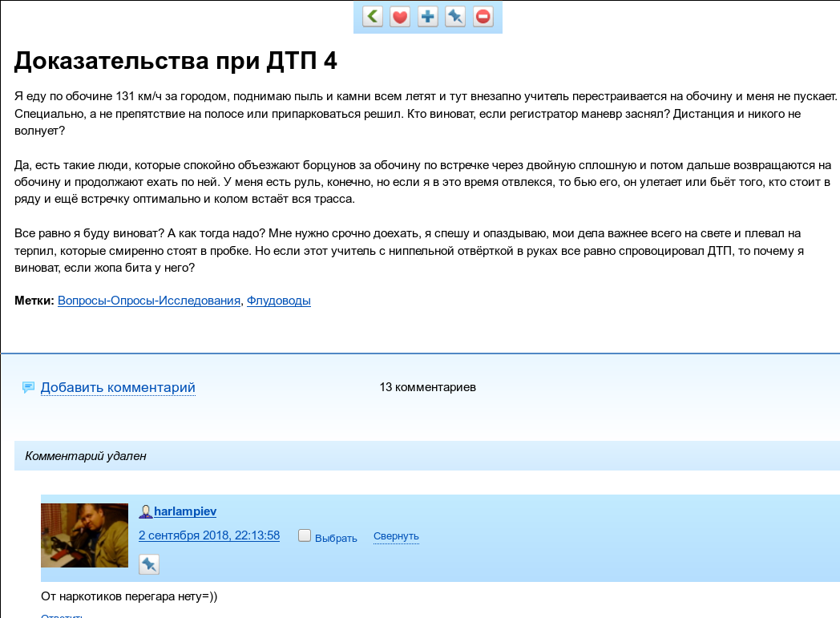Image resolution: width=840 pixels, height=618 pixels.
Task: Click the 13 комментариев counter text
Action: [x=427, y=387]
